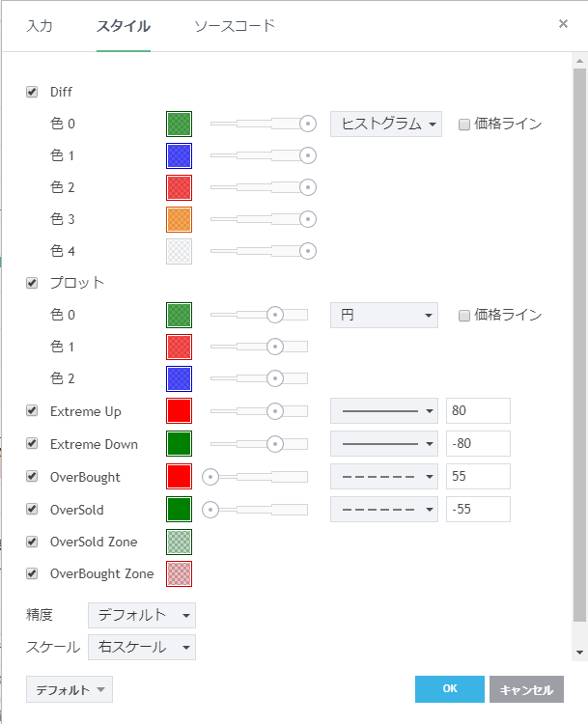Open the Extreme Up red color swatch

(179, 411)
